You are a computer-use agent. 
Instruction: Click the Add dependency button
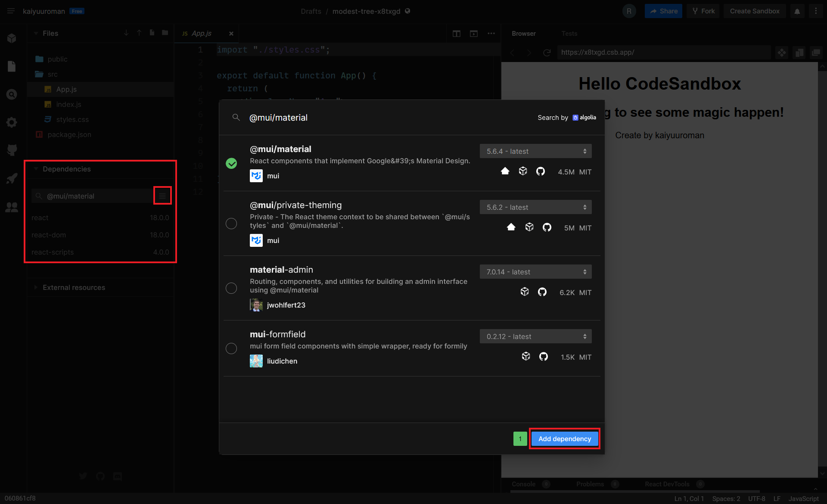[x=564, y=439]
